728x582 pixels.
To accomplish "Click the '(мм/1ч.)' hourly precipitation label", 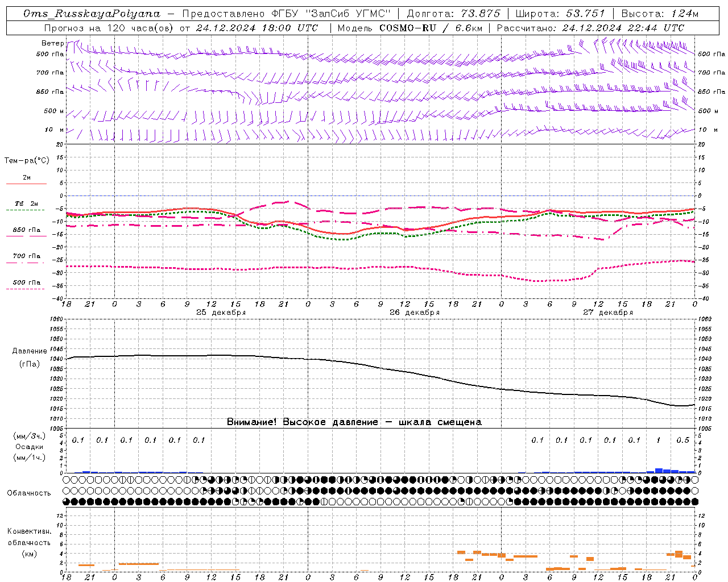I will tap(30, 458).
